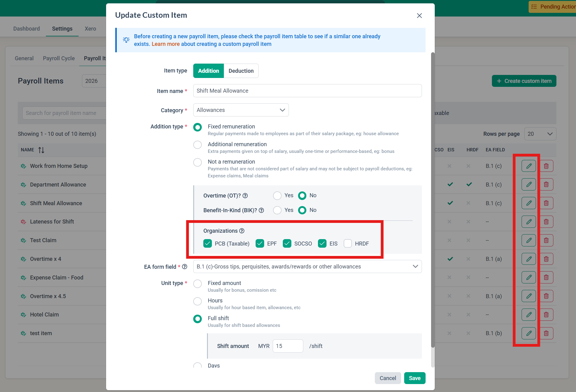Edit the Work from Home Setup item
Viewport: 576px width, 392px height.
[529, 166]
